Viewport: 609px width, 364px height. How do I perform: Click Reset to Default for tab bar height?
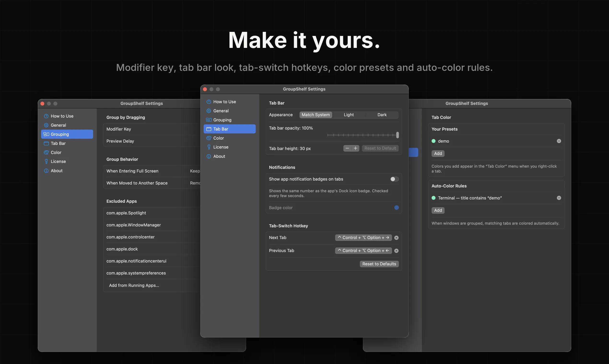[x=380, y=148]
